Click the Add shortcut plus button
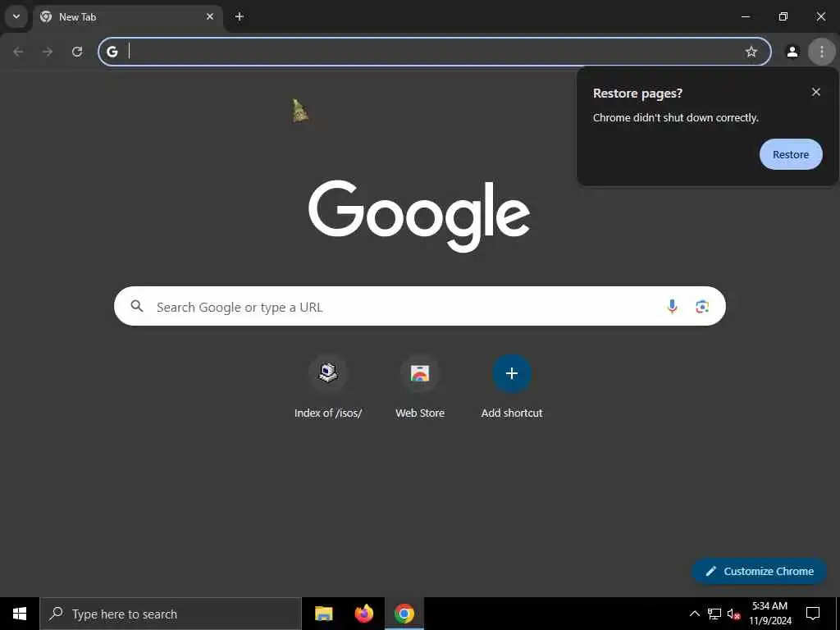The height and width of the screenshot is (630, 840). click(512, 373)
